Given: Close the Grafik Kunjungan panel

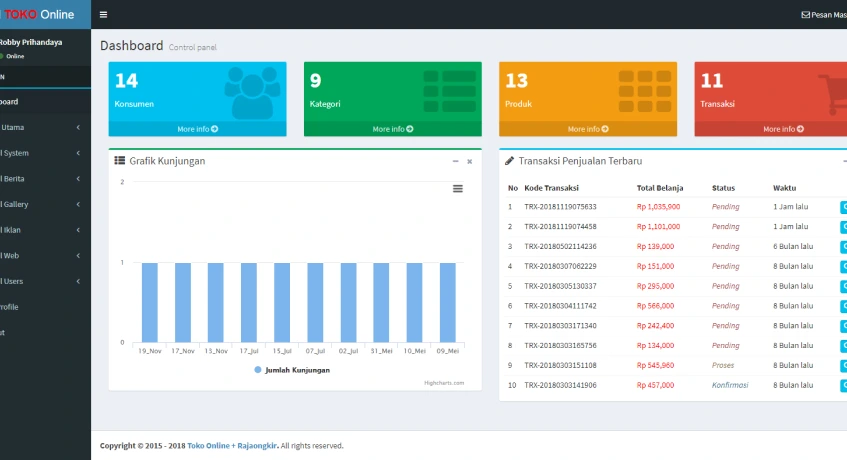Looking at the screenshot, I should pyautogui.click(x=469, y=161).
